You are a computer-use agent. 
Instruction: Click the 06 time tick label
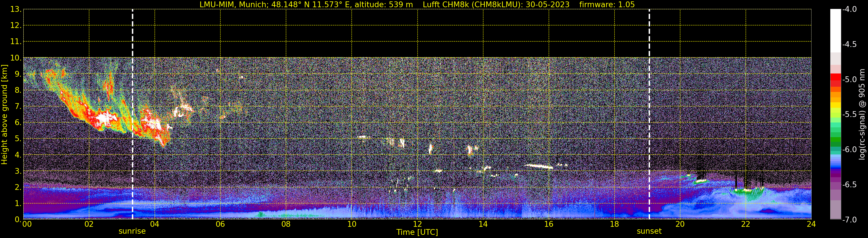220,224
